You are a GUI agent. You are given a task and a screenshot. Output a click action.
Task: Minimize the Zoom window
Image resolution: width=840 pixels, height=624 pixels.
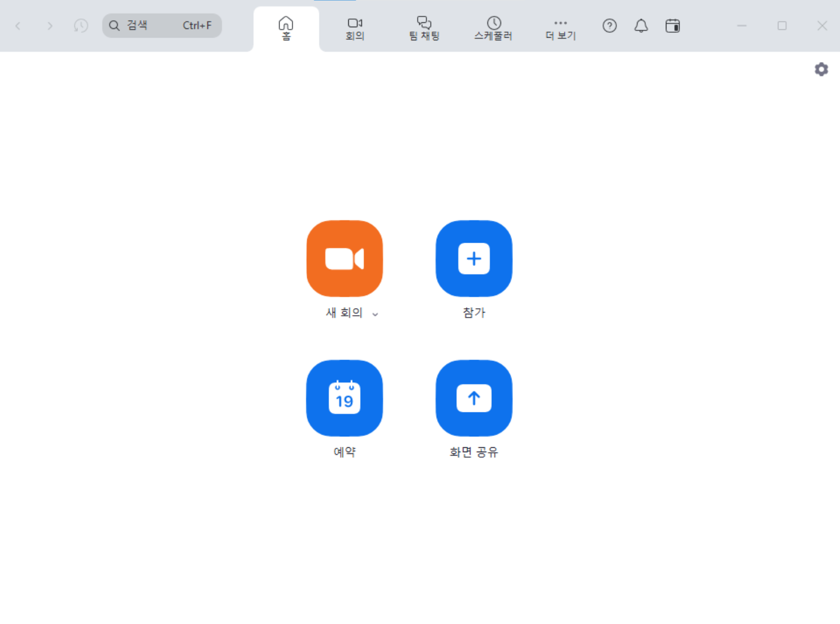pos(742,26)
